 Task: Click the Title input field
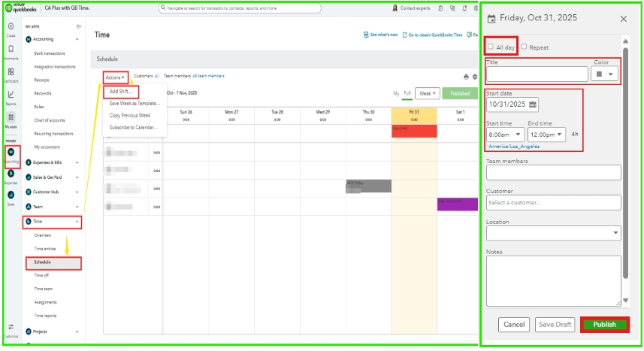coord(537,74)
